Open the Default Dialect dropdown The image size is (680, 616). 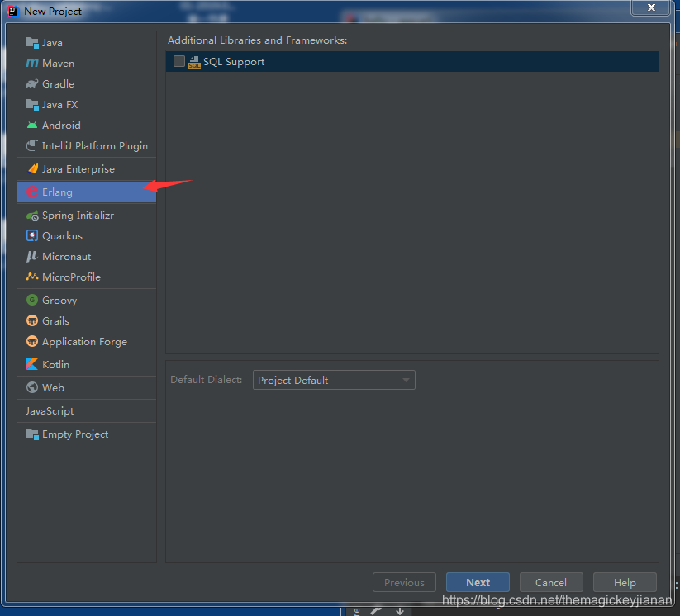tap(334, 380)
